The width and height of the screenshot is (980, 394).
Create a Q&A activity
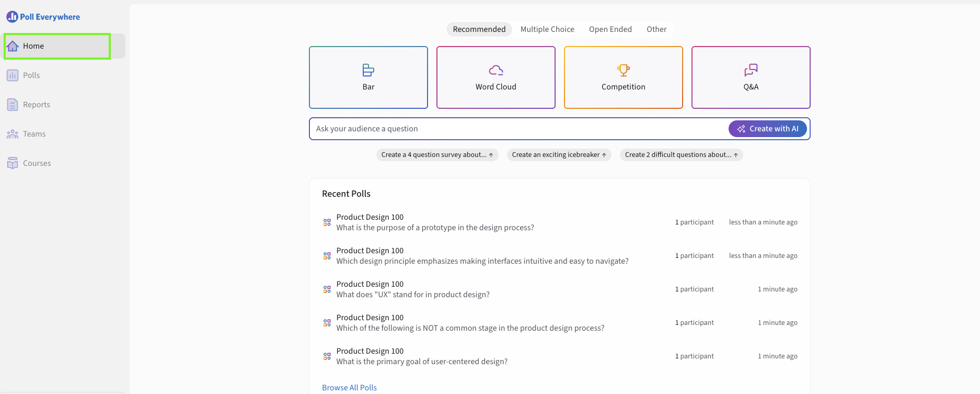[x=751, y=77]
